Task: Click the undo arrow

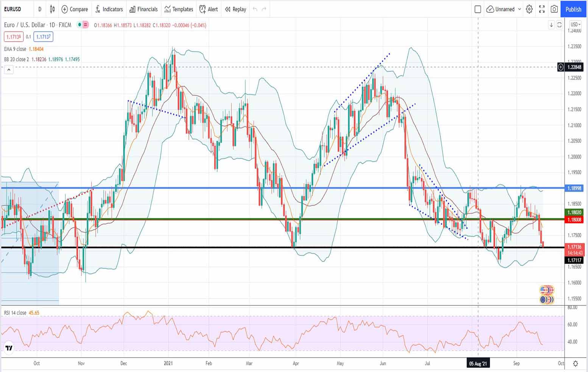Action: [255, 9]
